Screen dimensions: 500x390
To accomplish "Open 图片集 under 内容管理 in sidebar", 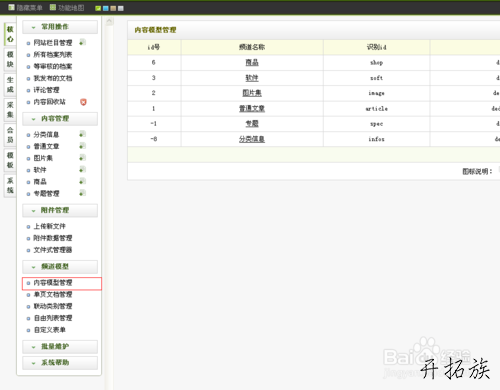I will coord(43,158).
